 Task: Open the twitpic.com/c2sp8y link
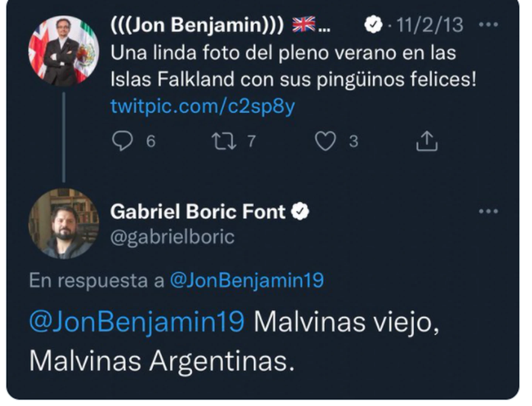pos(202,106)
